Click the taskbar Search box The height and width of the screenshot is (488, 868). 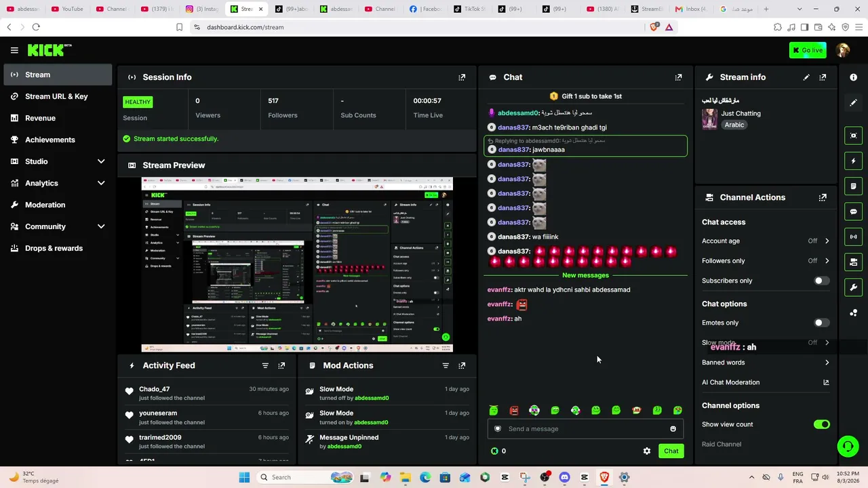303,477
